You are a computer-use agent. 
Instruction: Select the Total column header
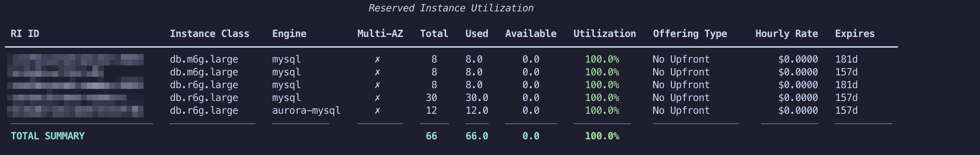pos(434,33)
